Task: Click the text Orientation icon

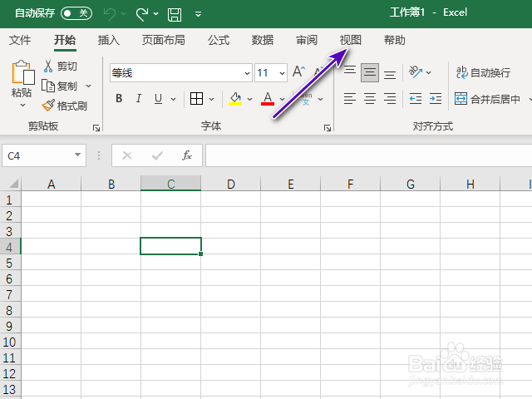Action: click(416, 72)
